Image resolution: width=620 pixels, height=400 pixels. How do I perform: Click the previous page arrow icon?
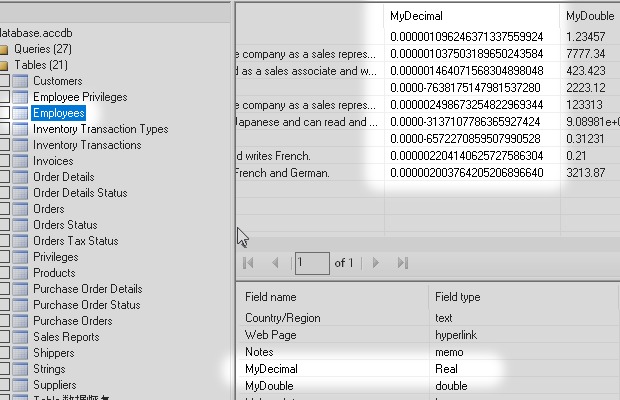point(276,263)
